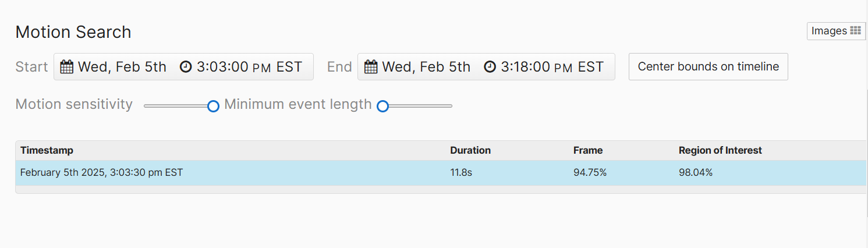Click the End date calendar icon
Image resolution: width=868 pixels, height=248 pixels.
point(371,67)
